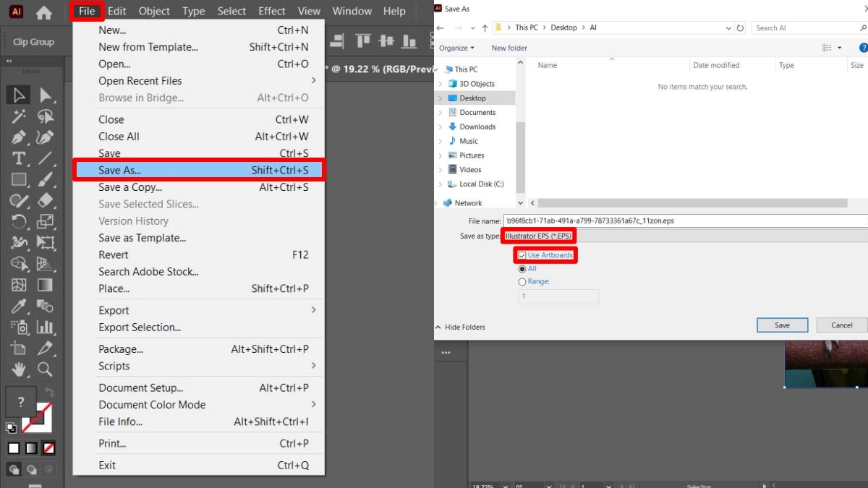Select the Width tool

click(x=19, y=243)
